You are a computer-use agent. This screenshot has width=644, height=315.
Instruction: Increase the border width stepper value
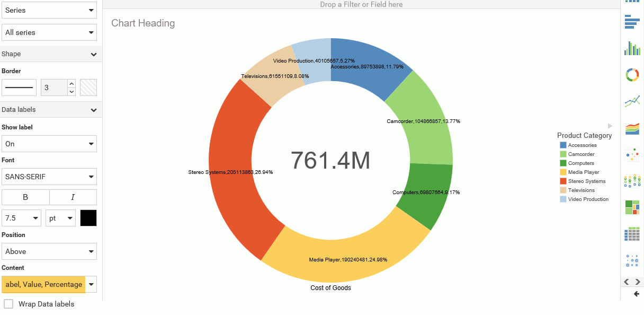click(x=72, y=83)
